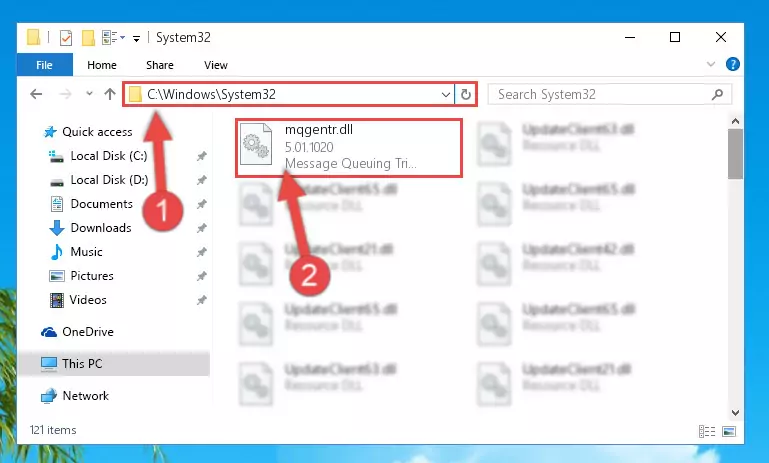The image size is (769, 463).
Task: Unpin Local Disk (C:) via its pin icon
Action: [202, 156]
